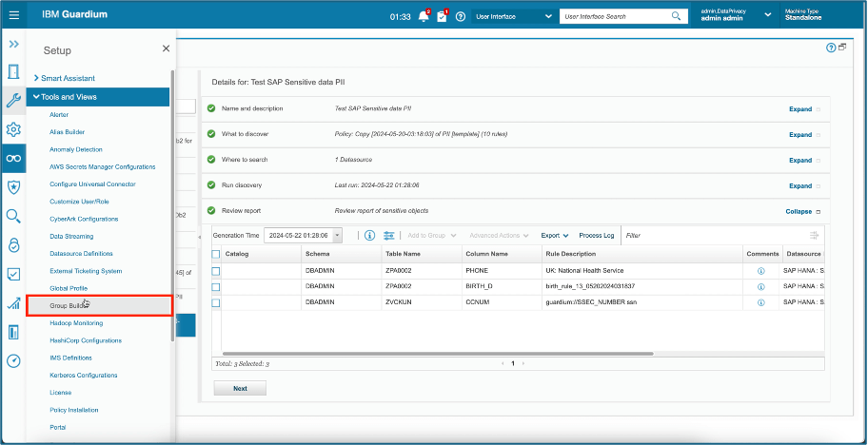The width and height of the screenshot is (868, 445).
Task: Click the Next button
Action: 240,388
